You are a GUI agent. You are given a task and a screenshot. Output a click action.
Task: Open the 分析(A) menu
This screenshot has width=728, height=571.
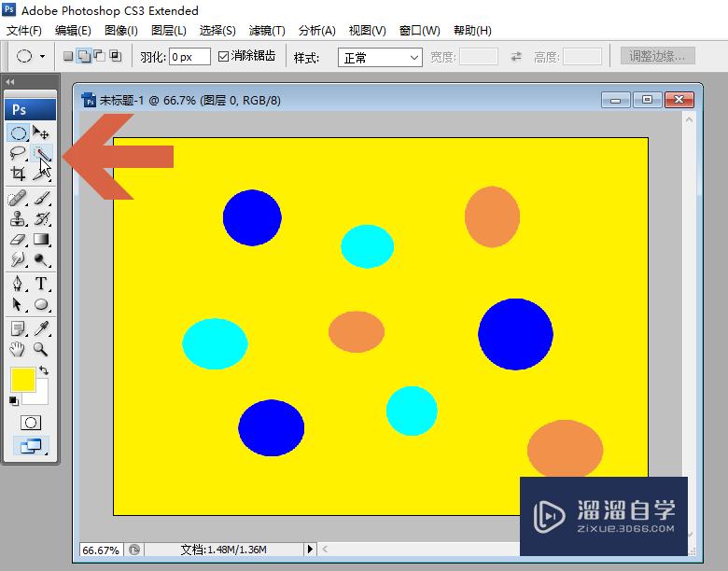coord(316,31)
